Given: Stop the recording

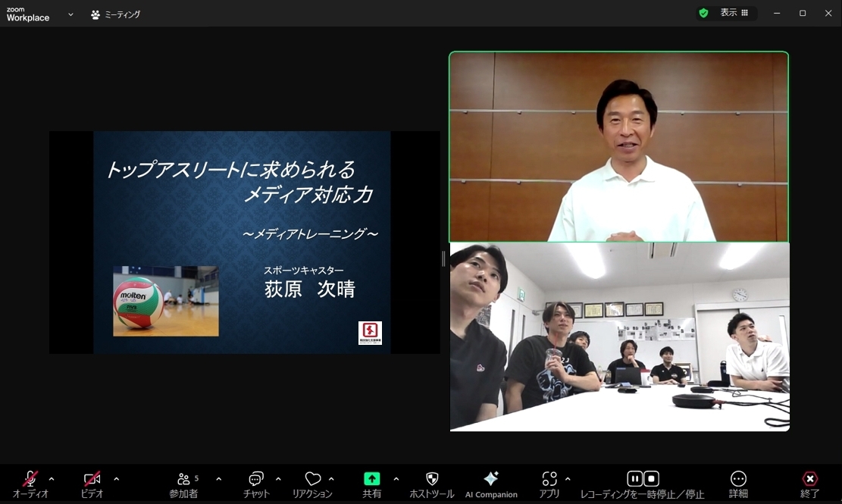Looking at the screenshot, I should pos(651,478).
